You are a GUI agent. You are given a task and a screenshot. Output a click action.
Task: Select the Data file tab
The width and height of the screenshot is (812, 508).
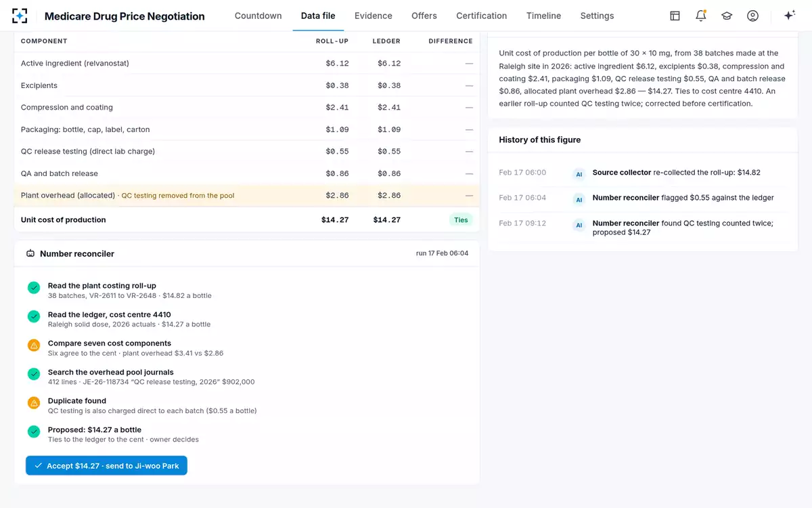pyautogui.click(x=318, y=16)
